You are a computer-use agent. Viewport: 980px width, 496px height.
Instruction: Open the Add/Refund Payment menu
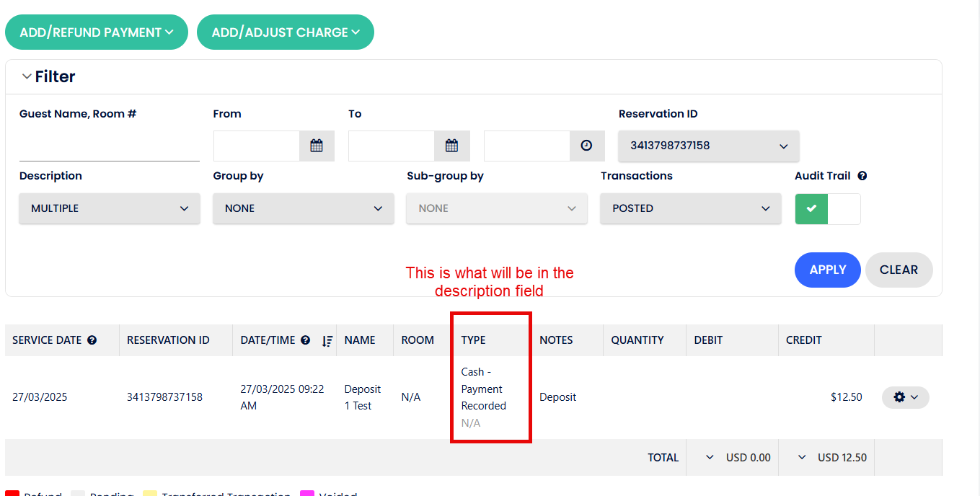tap(97, 32)
